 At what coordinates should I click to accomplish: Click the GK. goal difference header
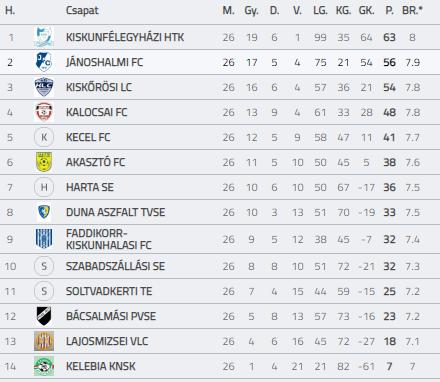[x=366, y=10]
